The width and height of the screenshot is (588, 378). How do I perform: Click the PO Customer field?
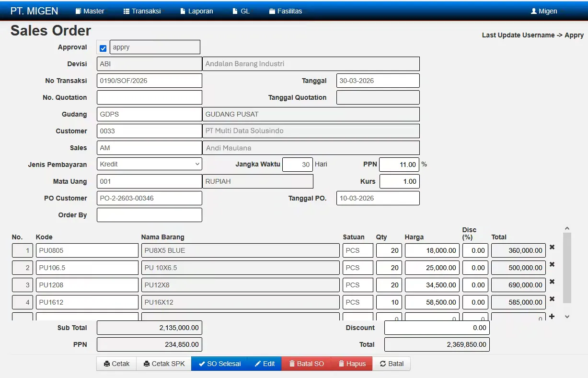150,198
